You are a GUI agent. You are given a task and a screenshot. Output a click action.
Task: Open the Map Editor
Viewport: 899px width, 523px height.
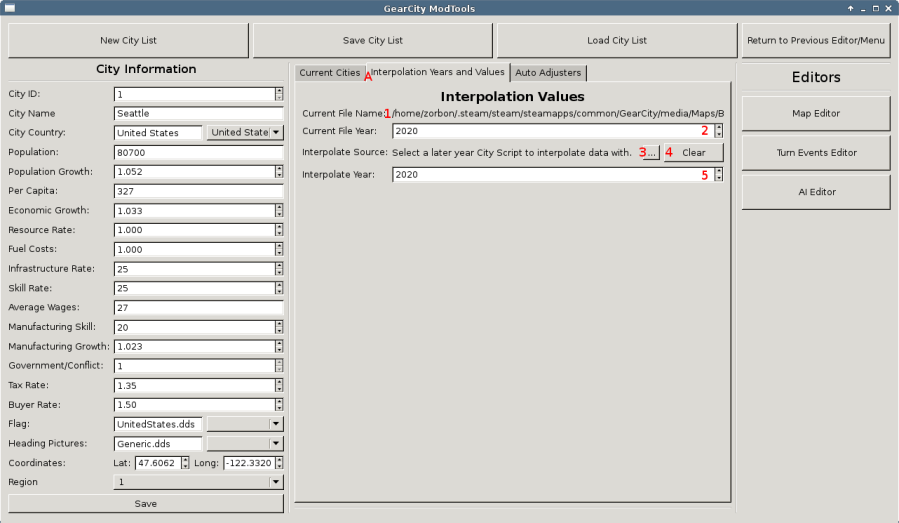(815, 114)
